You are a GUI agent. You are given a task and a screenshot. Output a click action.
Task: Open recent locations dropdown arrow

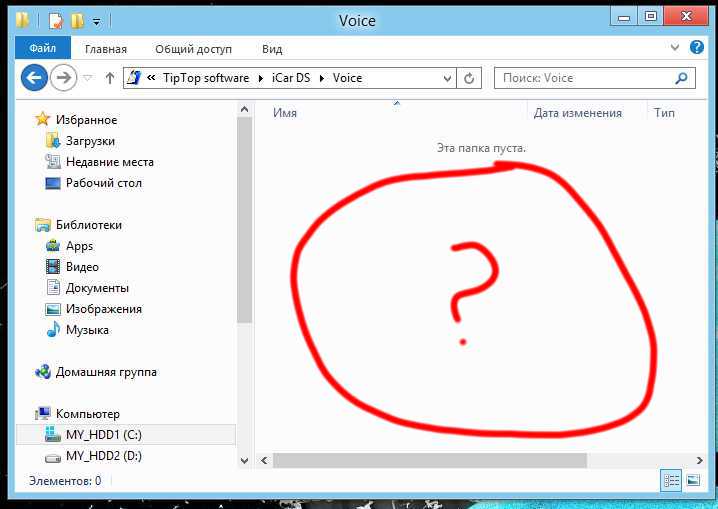[88, 78]
